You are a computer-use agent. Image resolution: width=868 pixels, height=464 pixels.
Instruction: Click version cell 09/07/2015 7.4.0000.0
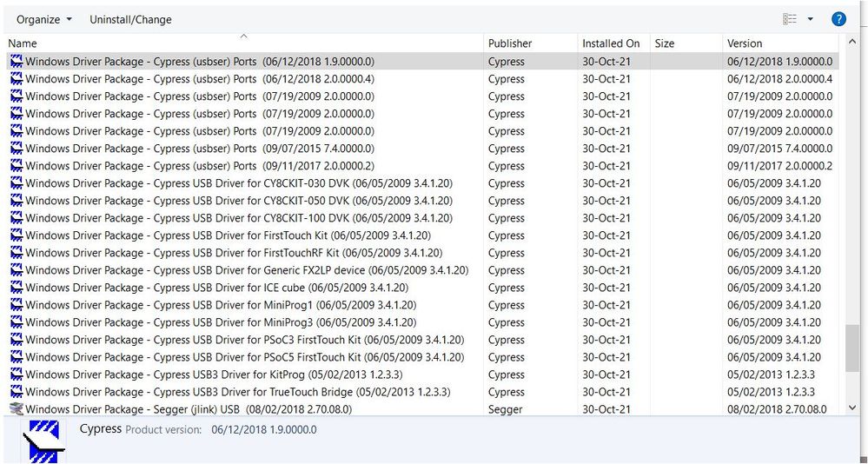779,149
